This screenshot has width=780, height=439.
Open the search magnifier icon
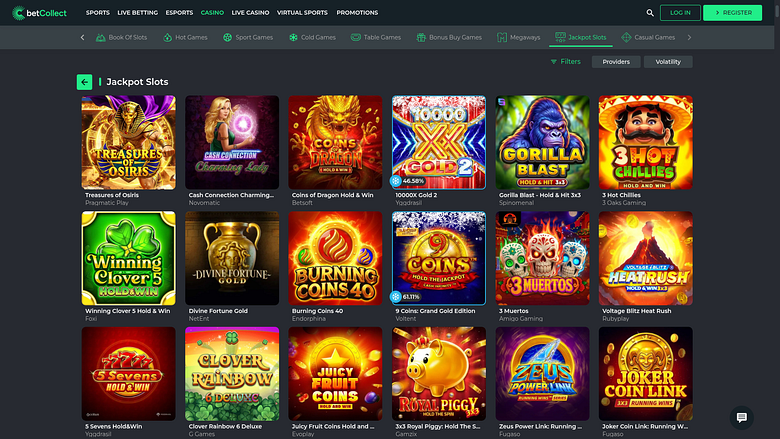coord(650,13)
